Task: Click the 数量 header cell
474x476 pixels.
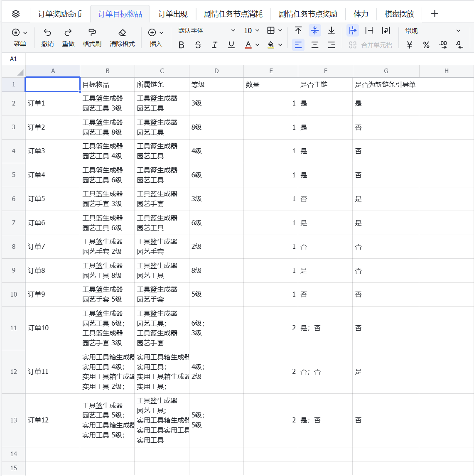Action: 271,85
